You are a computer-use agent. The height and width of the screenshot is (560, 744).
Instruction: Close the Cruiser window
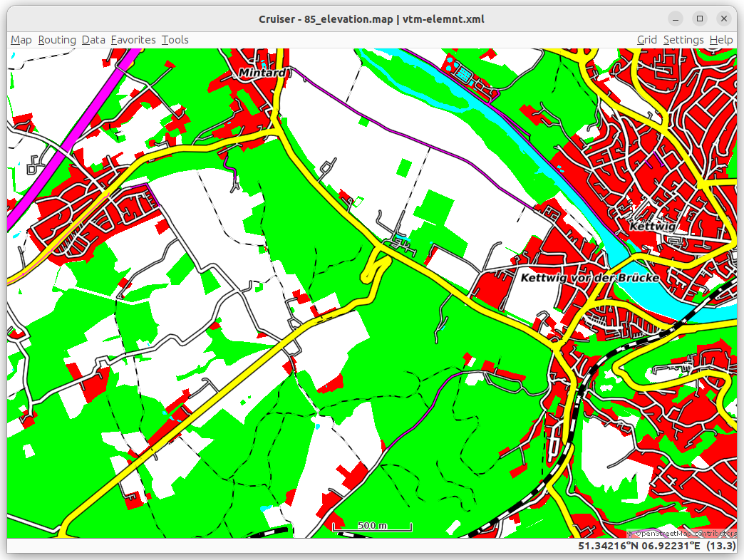(x=724, y=19)
